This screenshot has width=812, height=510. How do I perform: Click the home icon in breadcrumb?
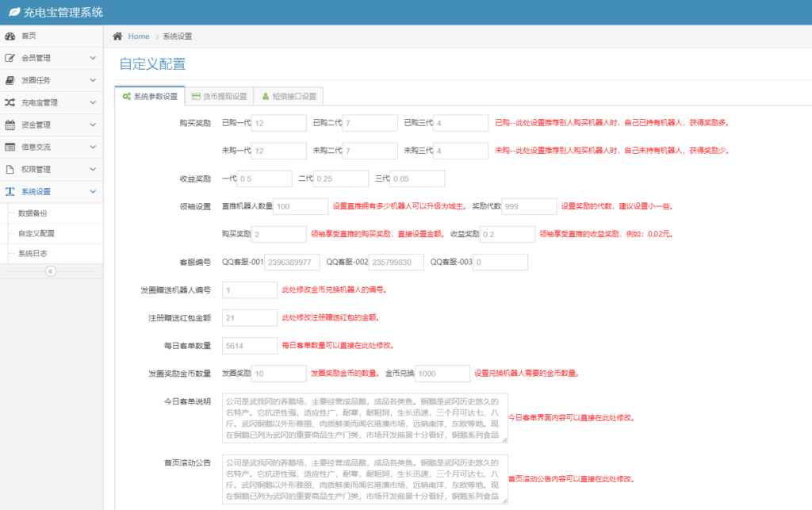coord(117,36)
